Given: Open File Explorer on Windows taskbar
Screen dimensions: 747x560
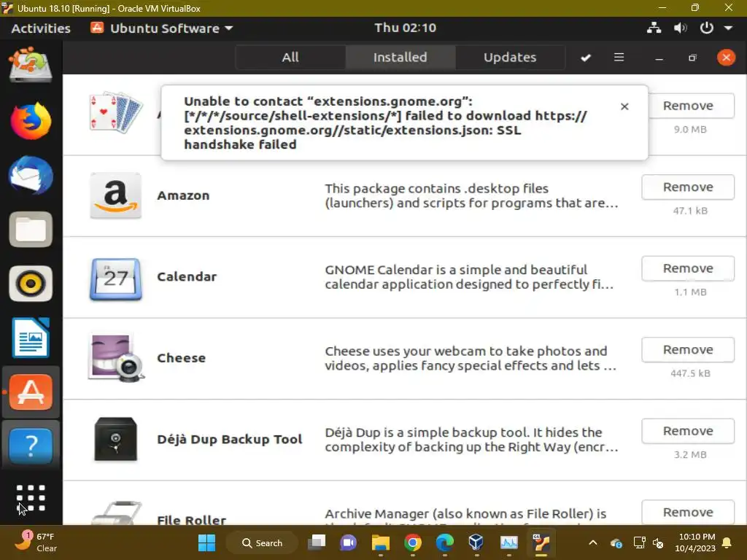Looking at the screenshot, I should click(x=381, y=542).
